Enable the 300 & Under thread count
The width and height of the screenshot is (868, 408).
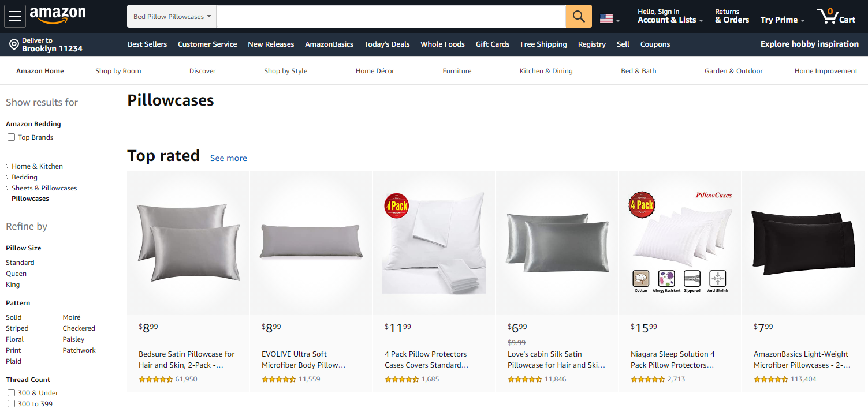11,393
